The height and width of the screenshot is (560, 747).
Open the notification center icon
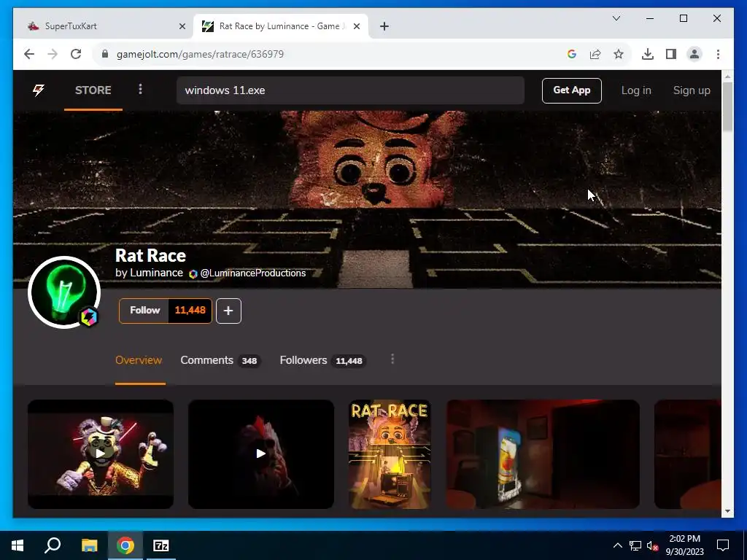tap(723, 545)
